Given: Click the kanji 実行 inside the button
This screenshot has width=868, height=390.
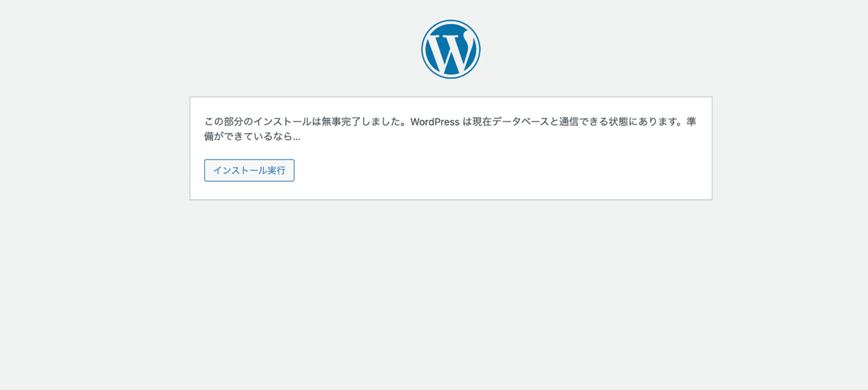Looking at the screenshot, I should [277, 170].
